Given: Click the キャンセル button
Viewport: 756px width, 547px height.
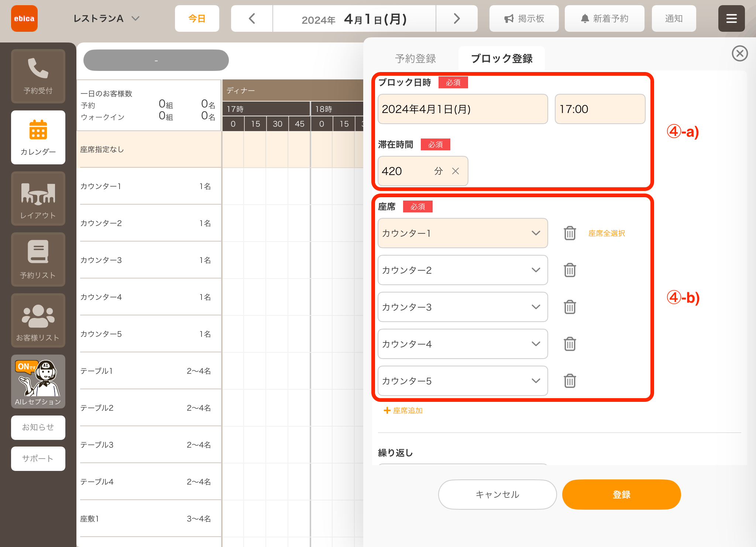Looking at the screenshot, I should pos(497,494).
